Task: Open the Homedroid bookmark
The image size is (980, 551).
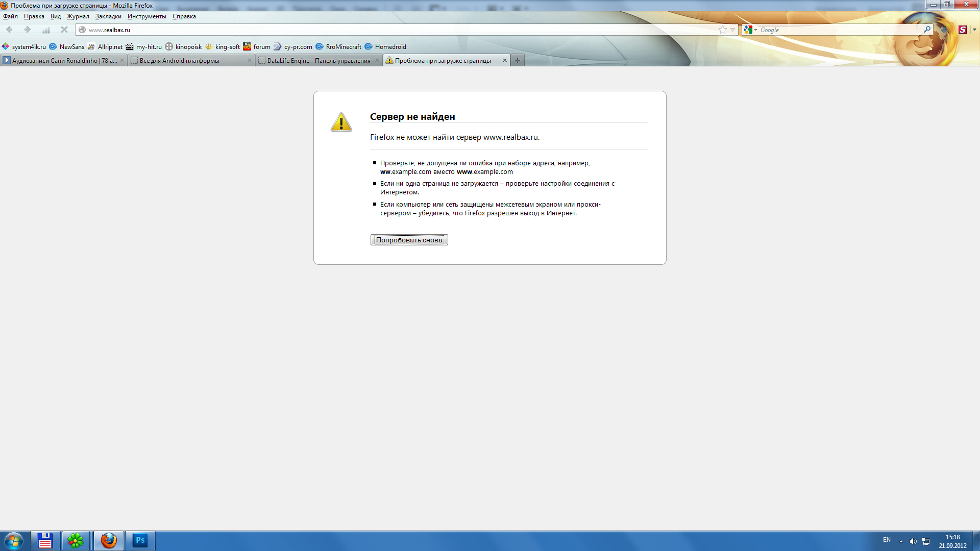Action: pos(385,46)
